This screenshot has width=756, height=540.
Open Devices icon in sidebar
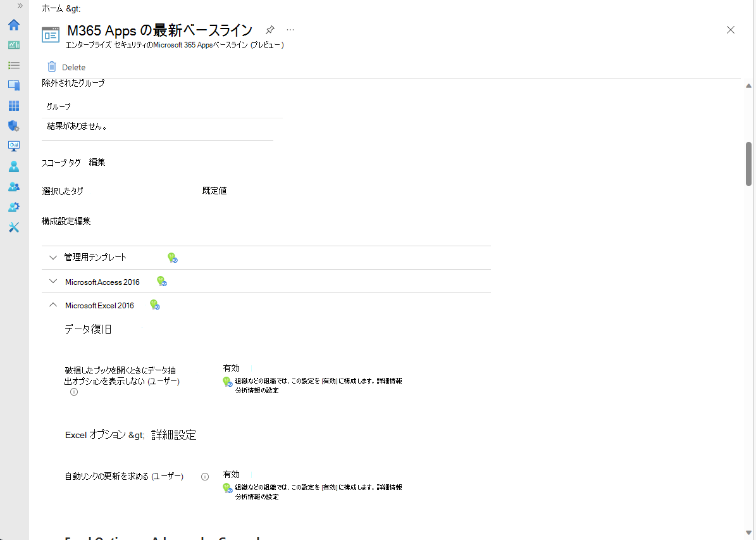[14, 85]
